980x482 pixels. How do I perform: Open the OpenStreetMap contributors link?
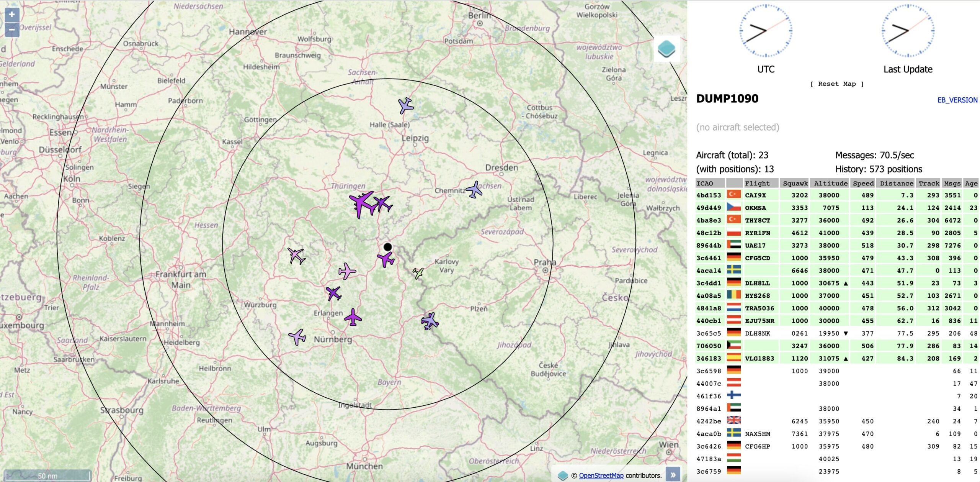click(601, 475)
